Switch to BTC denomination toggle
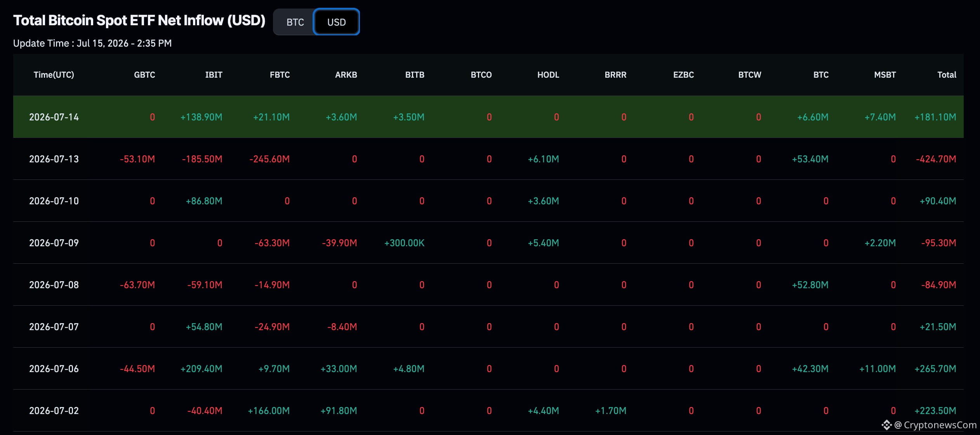 pyautogui.click(x=295, y=22)
